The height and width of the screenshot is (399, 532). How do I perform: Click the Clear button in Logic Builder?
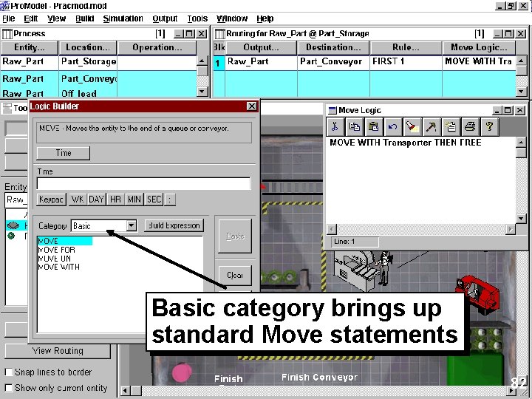(x=235, y=275)
